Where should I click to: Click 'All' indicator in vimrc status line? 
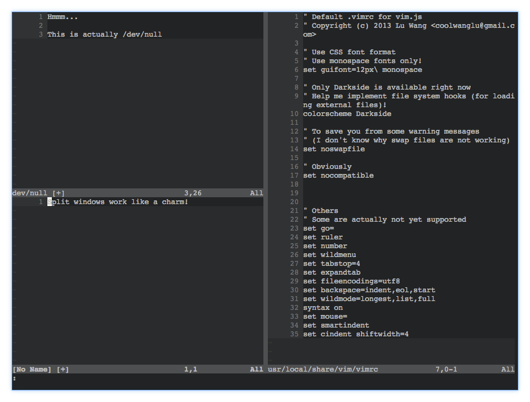[x=508, y=369]
